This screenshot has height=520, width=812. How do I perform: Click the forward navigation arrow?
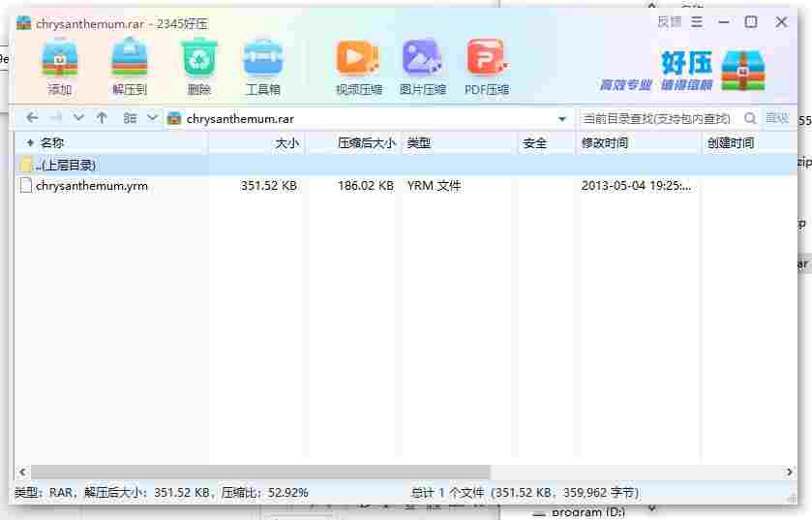pyautogui.click(x=55, y=118)
